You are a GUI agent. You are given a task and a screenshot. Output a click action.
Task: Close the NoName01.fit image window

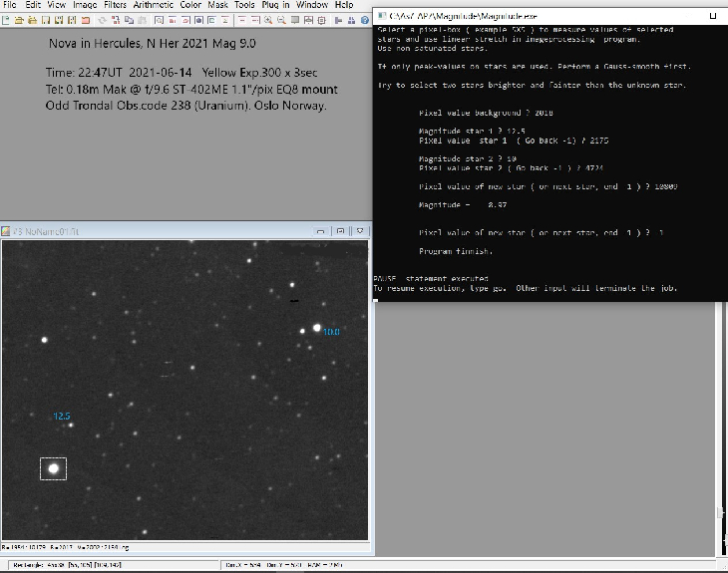pyautogui.click(x=360, y=230)
